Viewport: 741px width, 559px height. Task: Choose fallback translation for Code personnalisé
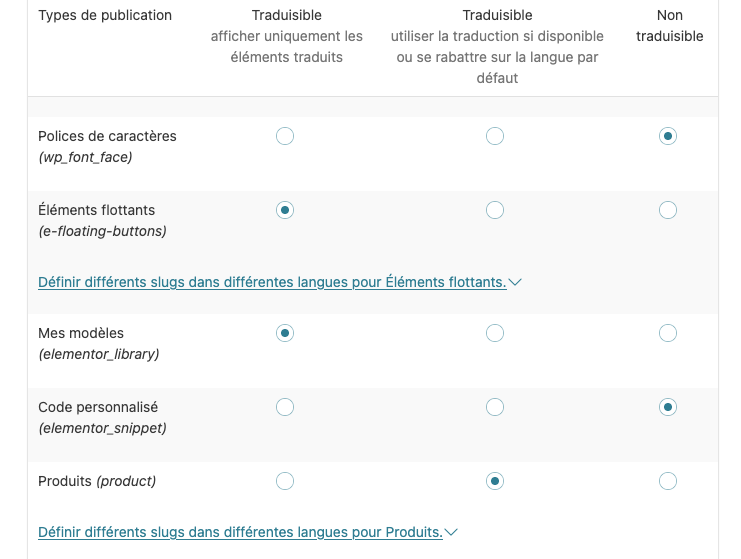click(494, 407)
